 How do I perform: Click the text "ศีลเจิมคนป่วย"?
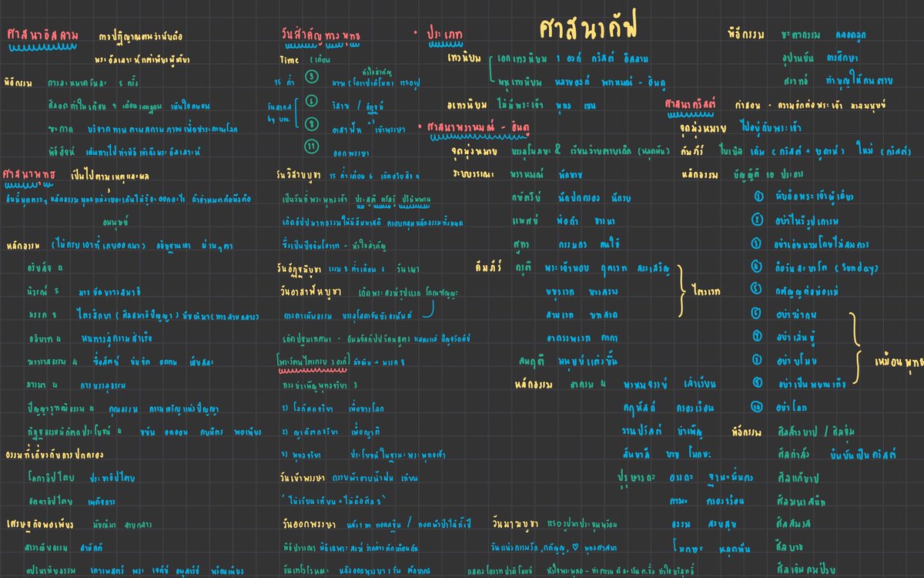[805, 568]
